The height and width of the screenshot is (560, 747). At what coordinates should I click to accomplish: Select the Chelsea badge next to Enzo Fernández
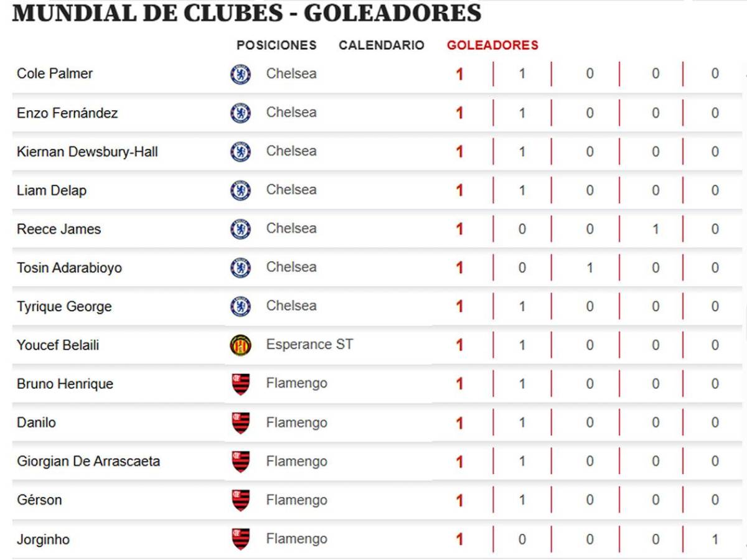[x=240, y=113]
